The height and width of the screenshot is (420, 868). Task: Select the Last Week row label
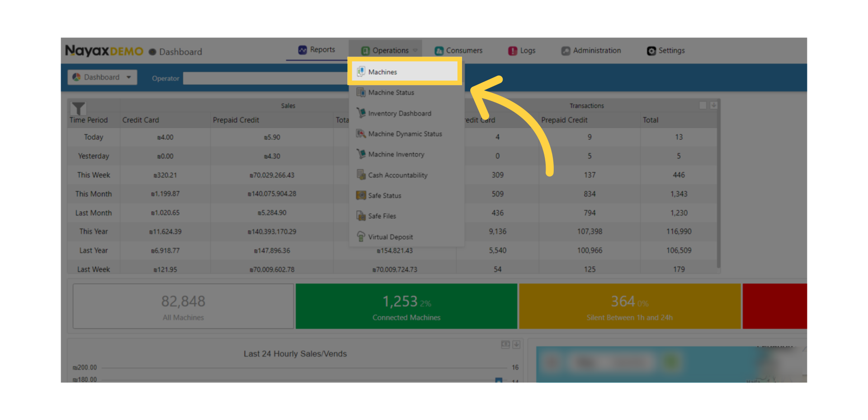[94, 269]
